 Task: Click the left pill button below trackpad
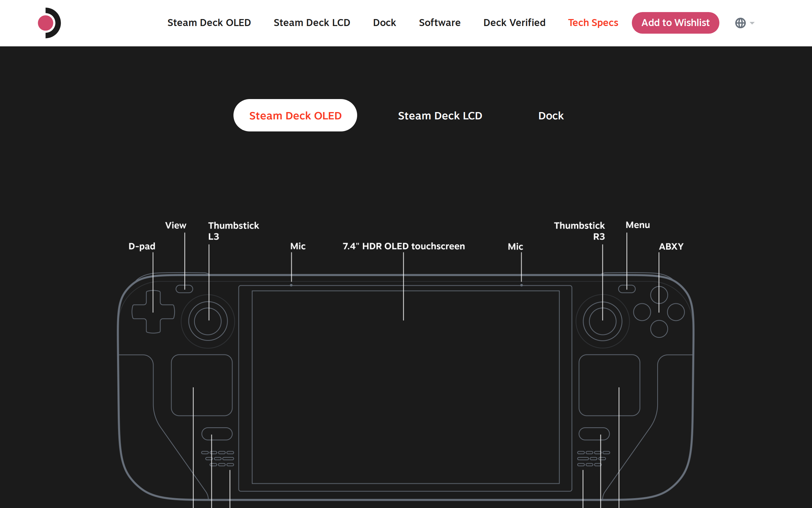tap(217, 434)
